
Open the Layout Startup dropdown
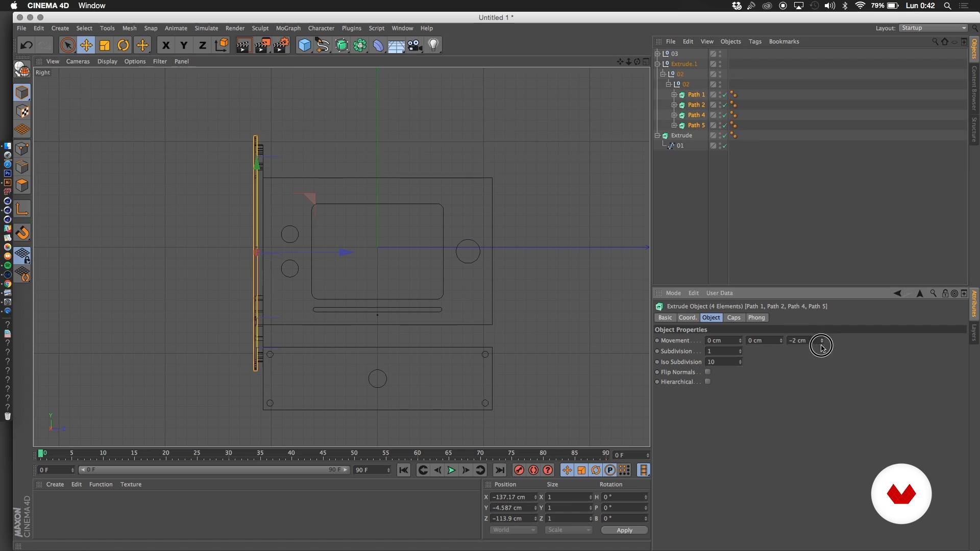933,28
